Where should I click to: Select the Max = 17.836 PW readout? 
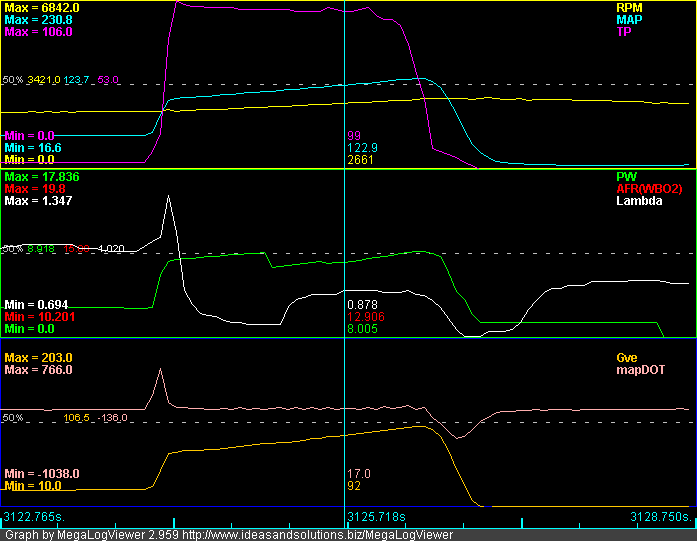point(42,176)
